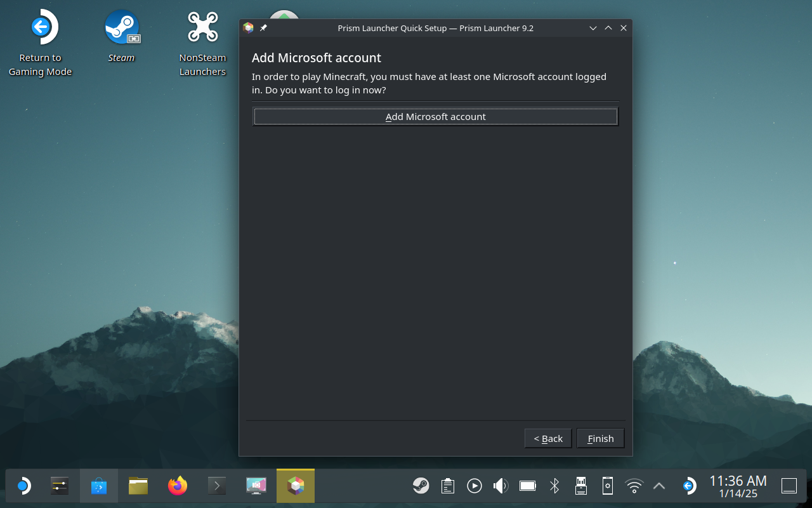Go to the previous setup page with Back
The height and width of the screenshot is (508, 812).
(548, 438)
